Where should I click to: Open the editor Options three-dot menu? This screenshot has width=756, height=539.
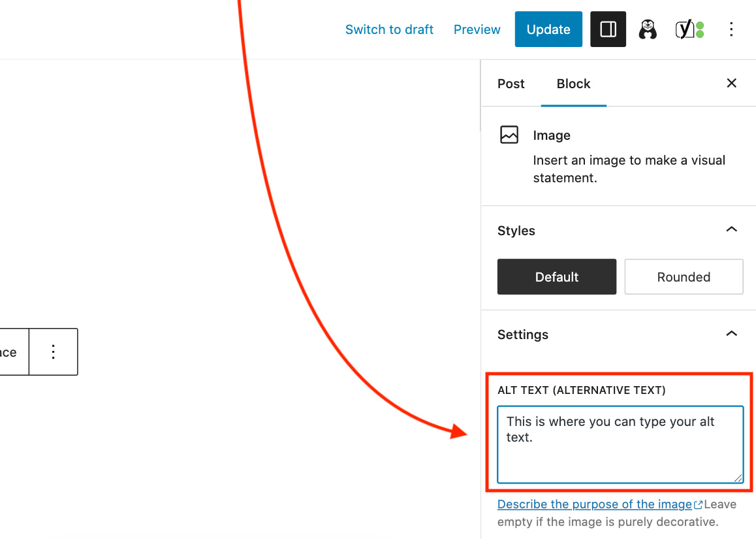[x=731, y=29]
